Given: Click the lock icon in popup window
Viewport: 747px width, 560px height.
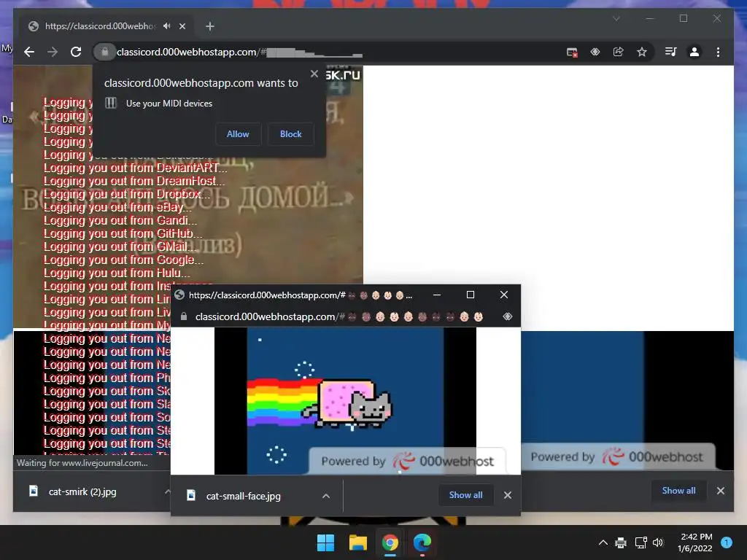Looking at the screenshot, I should pos(183,316).
